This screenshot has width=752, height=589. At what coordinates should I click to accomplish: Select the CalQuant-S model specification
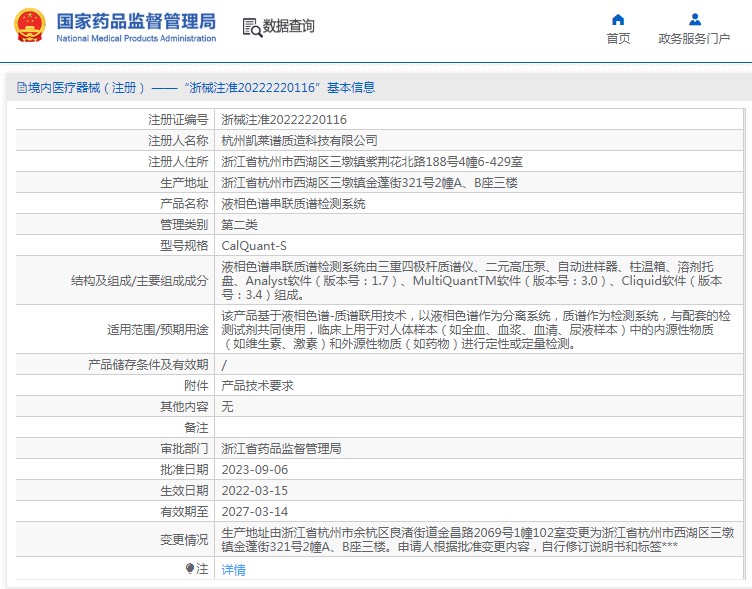pos(254,246)
